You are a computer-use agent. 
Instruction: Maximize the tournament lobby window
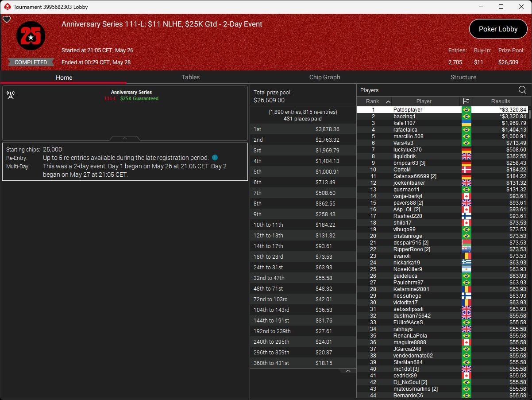point(501,7)
